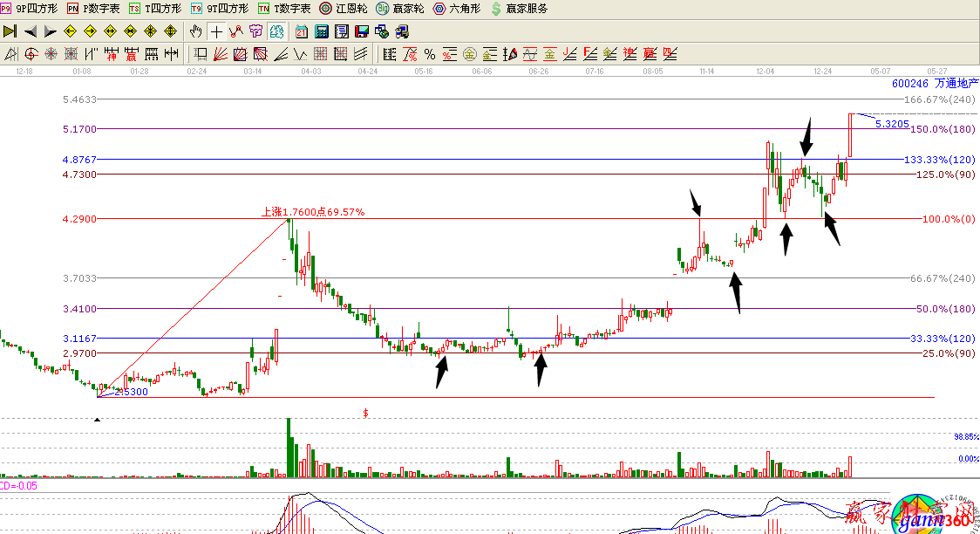Click the percent sign tool icon
The image size is (980, 534).
click(430, 54)
